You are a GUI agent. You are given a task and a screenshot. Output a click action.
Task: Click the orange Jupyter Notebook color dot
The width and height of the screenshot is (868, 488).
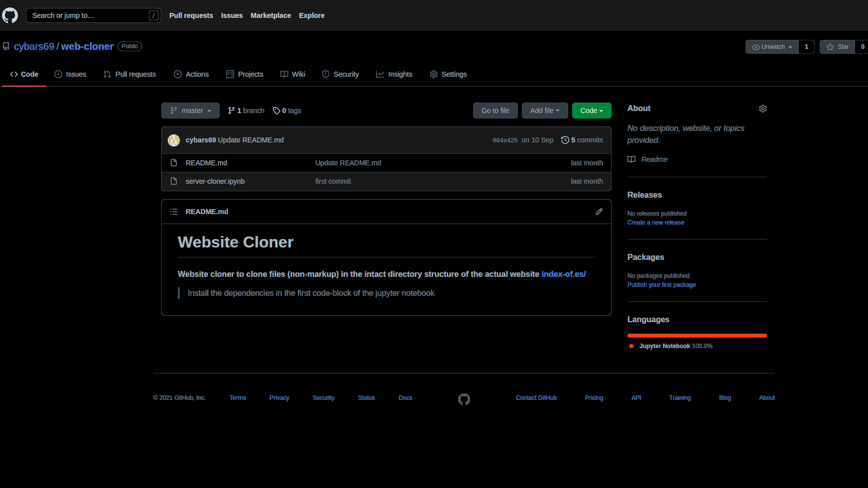[x=631, y=346]
